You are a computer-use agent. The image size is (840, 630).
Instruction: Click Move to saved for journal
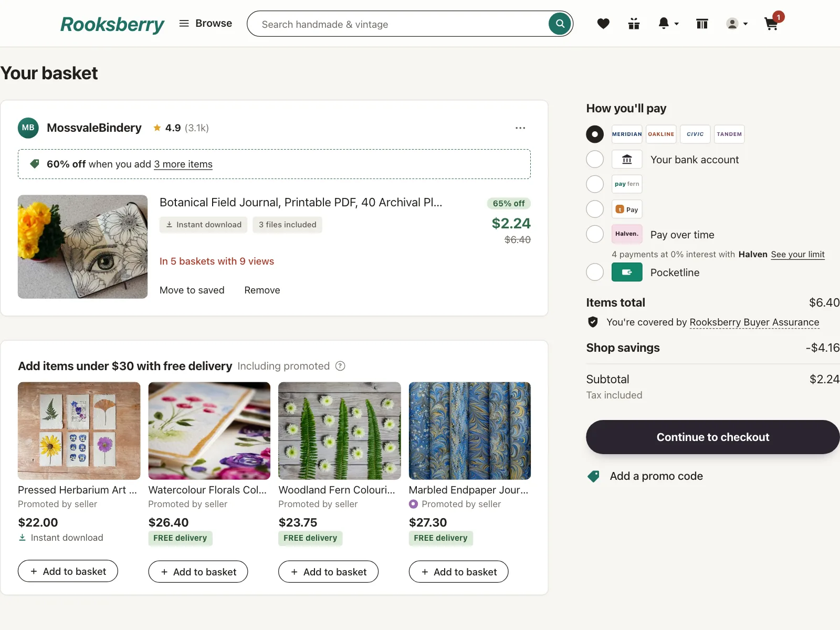point(192,290)
